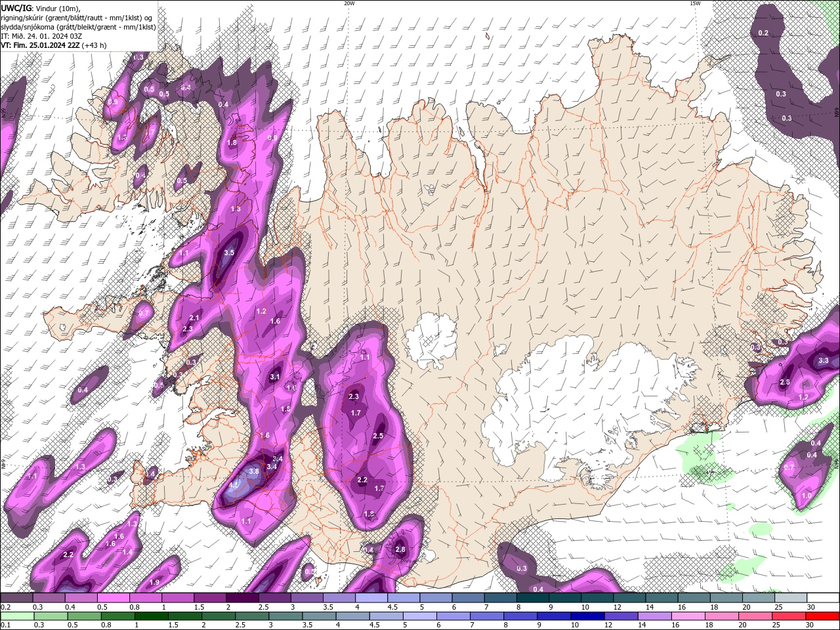Select the mid-blue swatch at 8 in lower legend
Image resolution: width=840 pixels, height=630 pixels.
click(x=520, y=616)
